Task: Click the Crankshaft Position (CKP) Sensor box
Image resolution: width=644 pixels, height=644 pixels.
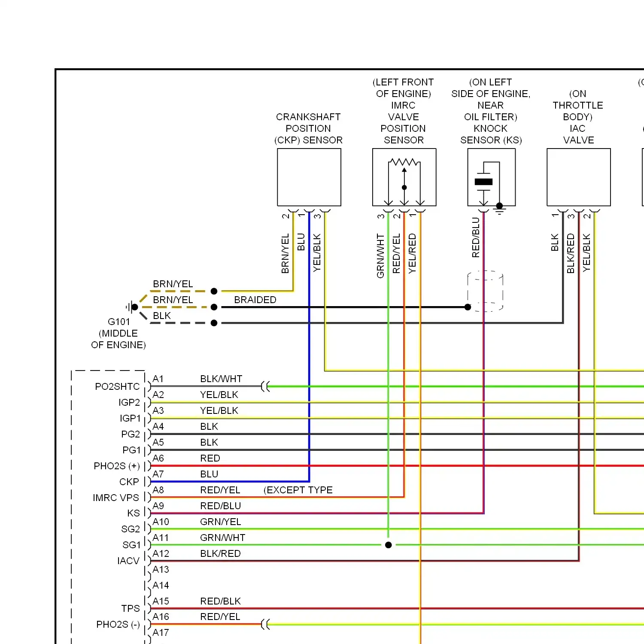Action: [309, 177]
